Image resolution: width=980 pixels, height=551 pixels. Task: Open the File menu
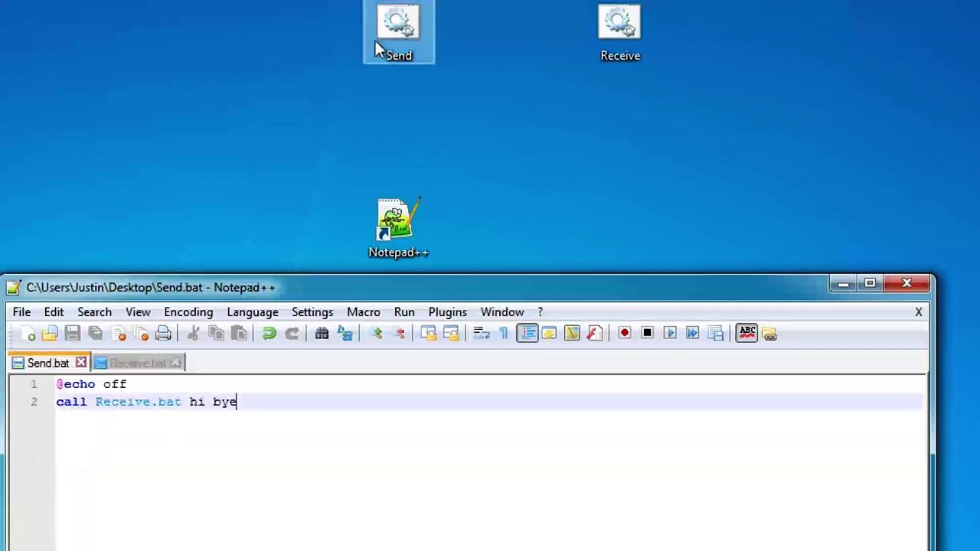click(21, 312)
